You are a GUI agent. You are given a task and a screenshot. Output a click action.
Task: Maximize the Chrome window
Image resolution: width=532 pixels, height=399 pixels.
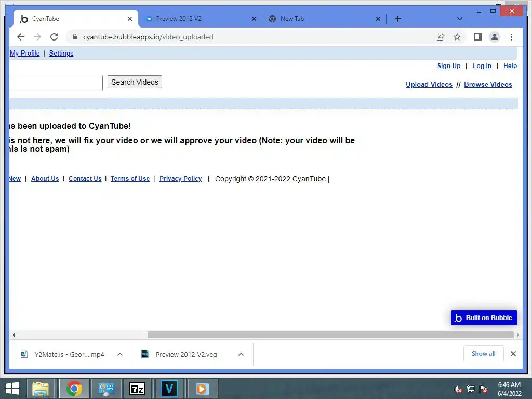tap(493, 11)
